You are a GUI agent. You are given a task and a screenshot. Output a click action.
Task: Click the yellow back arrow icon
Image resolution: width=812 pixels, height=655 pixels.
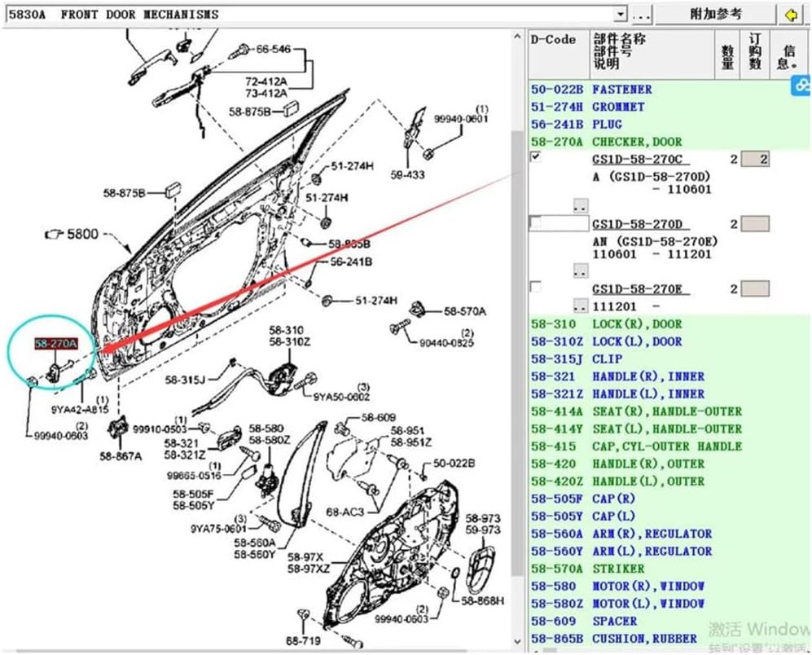point(789,15)
